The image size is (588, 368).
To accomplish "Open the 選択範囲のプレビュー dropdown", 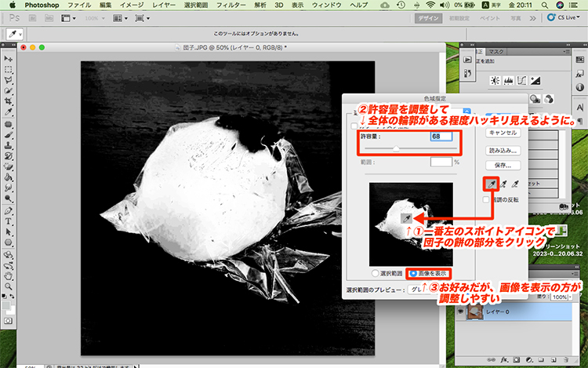I will point(416,289).
